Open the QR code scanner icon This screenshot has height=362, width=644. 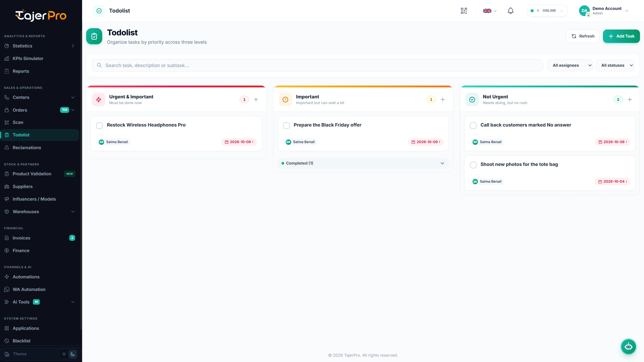click(464, 11)
